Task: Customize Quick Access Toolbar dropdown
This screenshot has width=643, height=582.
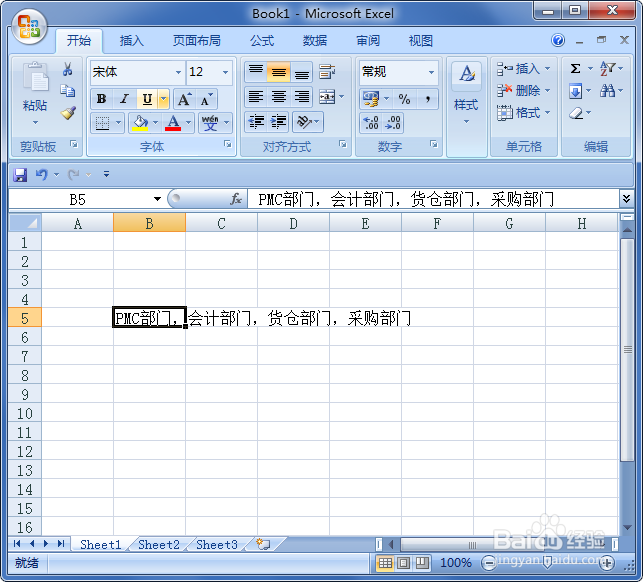Action: coord(107,175)
